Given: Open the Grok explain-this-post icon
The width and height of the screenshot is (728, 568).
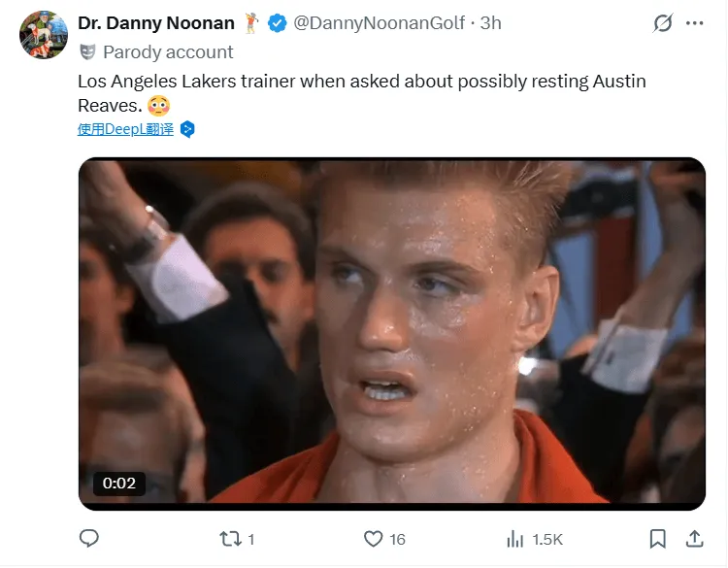Looking at the screenshot, I should click(x=663, y=23).
